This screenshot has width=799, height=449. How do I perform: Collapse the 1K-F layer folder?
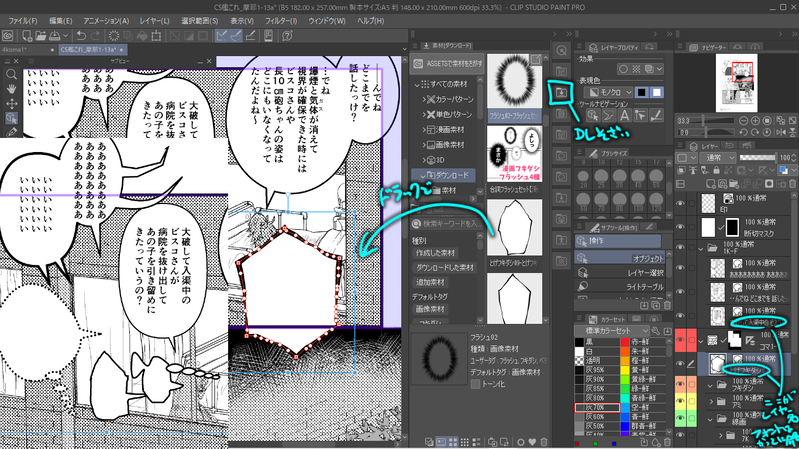tap(701, 249)
